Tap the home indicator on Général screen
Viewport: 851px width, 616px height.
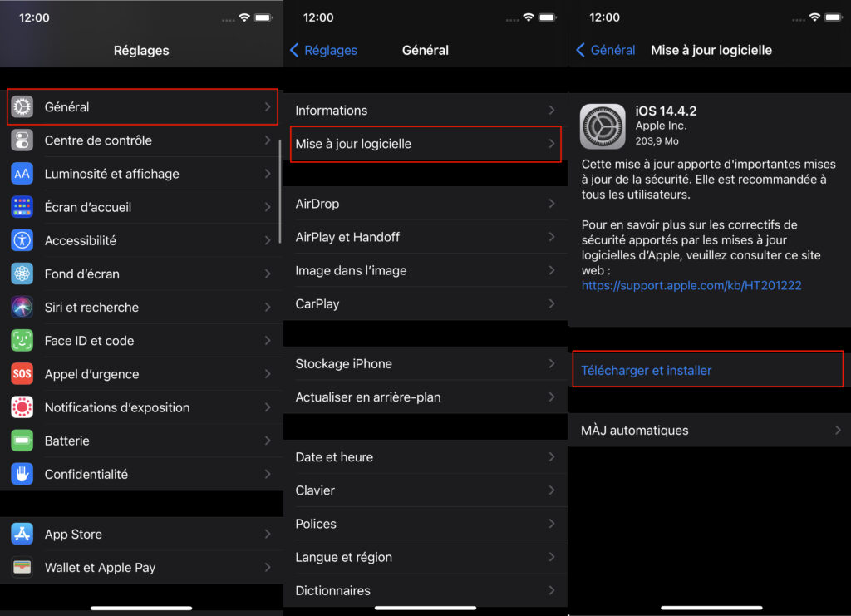point(425,608)
